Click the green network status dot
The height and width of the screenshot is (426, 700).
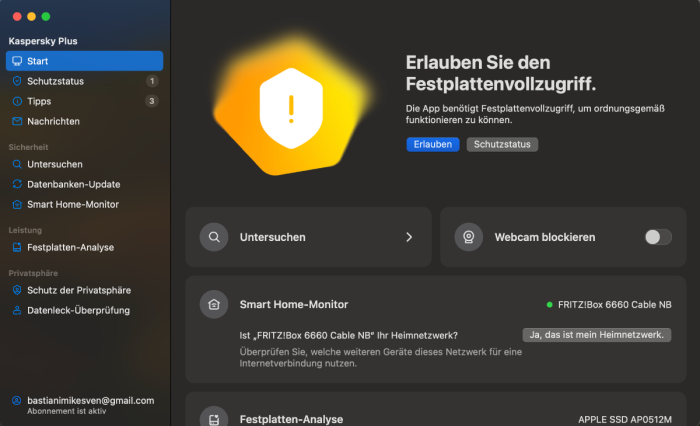[x=550, y=305]
